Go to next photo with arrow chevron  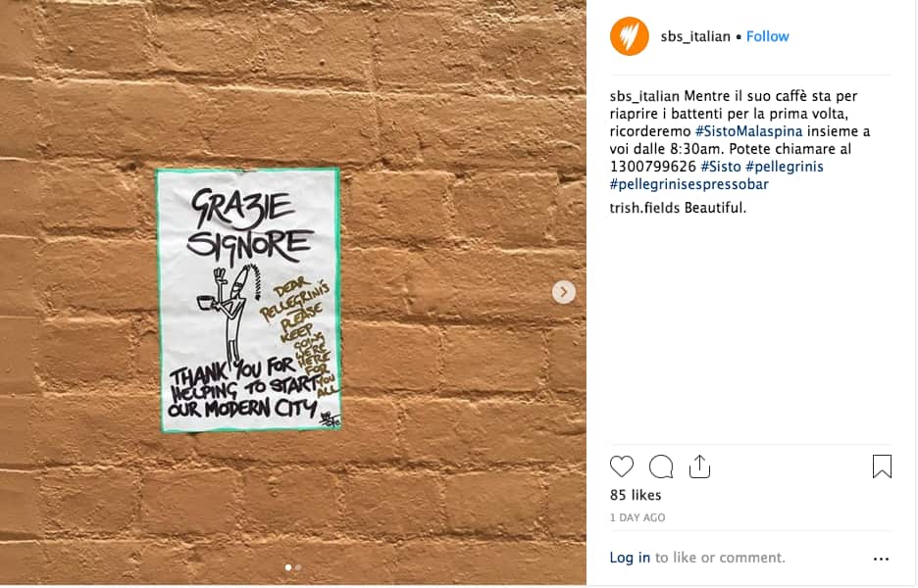pos(564,291)
